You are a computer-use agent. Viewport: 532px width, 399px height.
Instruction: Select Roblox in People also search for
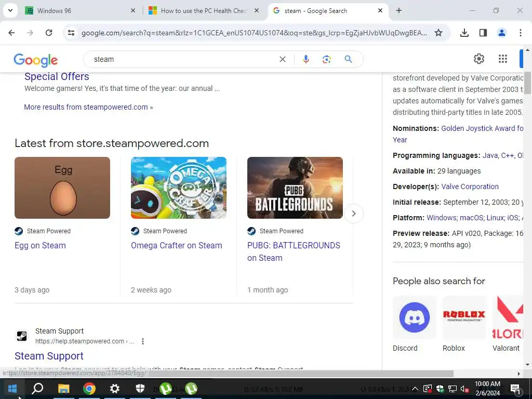(x=464, y=324)
